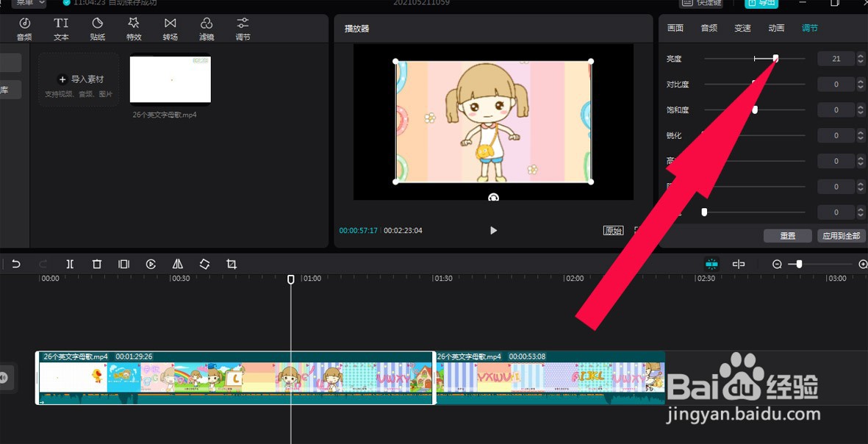The width and height of the screenshot is (868, 444).
Task: Open the 贴纸 stickers tab
Action: tap(98, 29)
